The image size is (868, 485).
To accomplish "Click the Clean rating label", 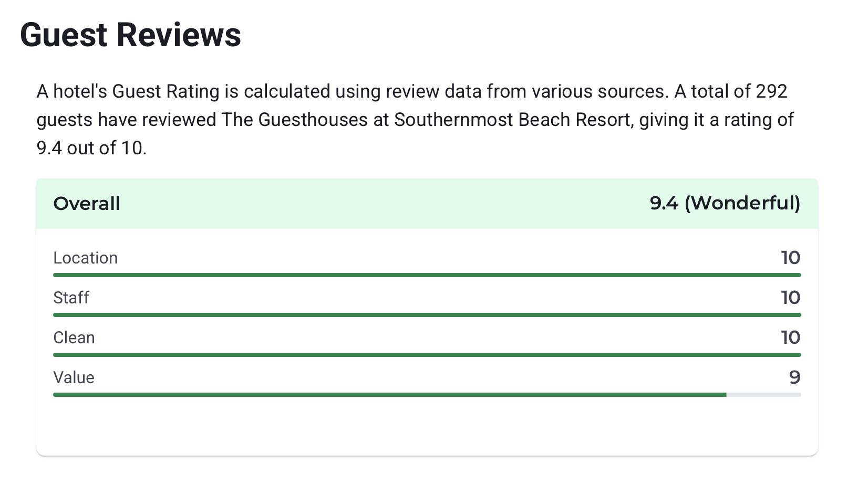I will pyautogui.click(x=74, y=338).
